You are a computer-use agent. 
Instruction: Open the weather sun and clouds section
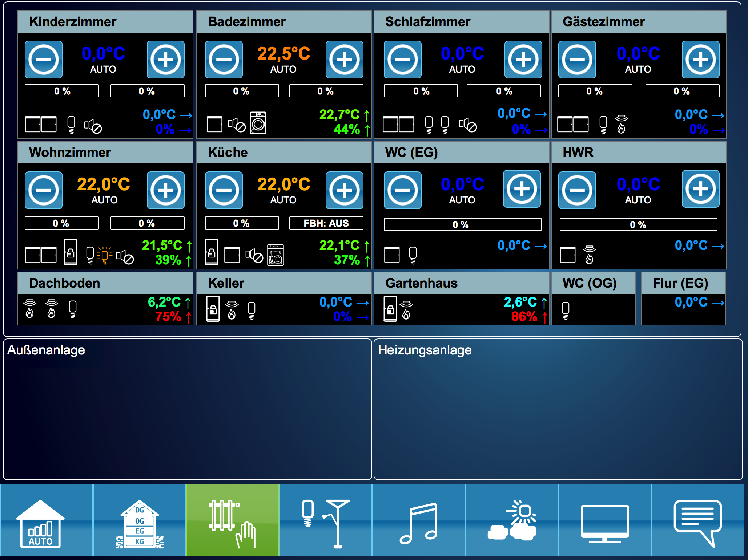pos(512,520)
